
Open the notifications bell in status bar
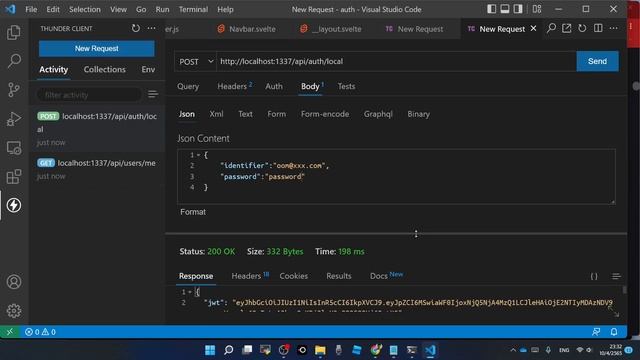[614, 332]
